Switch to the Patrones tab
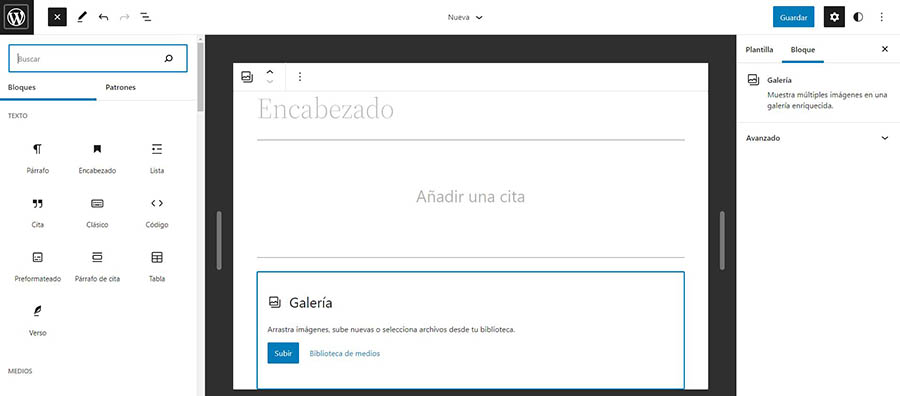The height and width of the screenshot is (396, 900). (x=121, y=88)
